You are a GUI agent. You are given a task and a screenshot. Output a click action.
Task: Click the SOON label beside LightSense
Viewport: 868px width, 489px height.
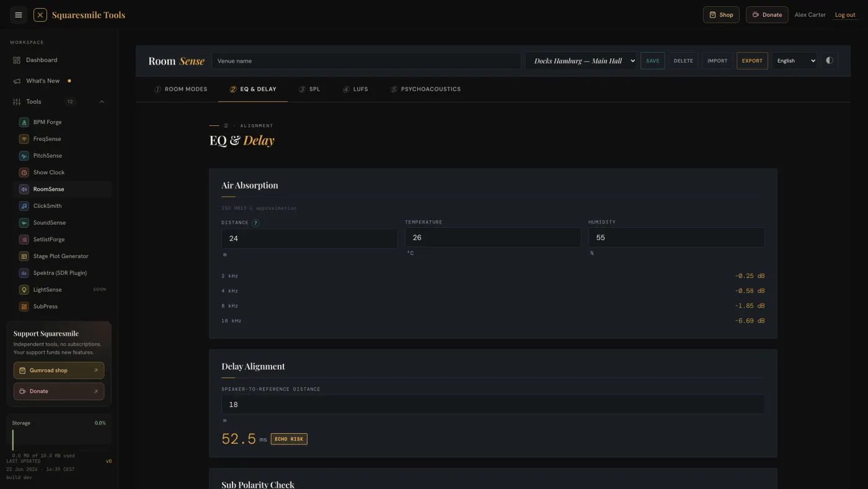pos(99,290)
